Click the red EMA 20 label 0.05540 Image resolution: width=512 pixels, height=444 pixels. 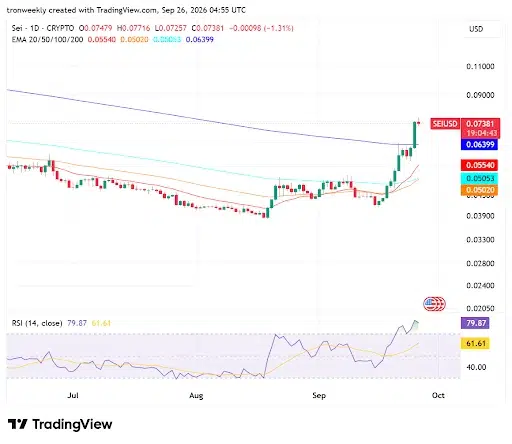[x=480, y=165]
